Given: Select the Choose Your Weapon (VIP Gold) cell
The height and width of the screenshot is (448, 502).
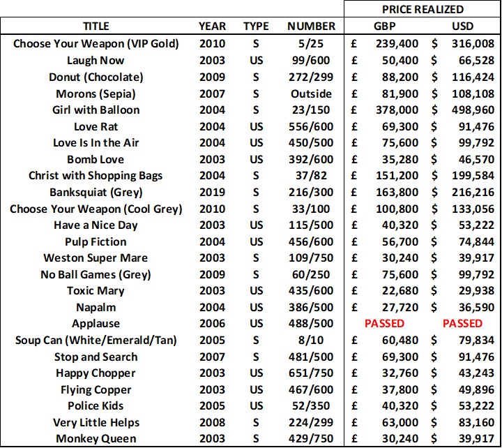Looking at the screenshot, I should click(96, 43).
